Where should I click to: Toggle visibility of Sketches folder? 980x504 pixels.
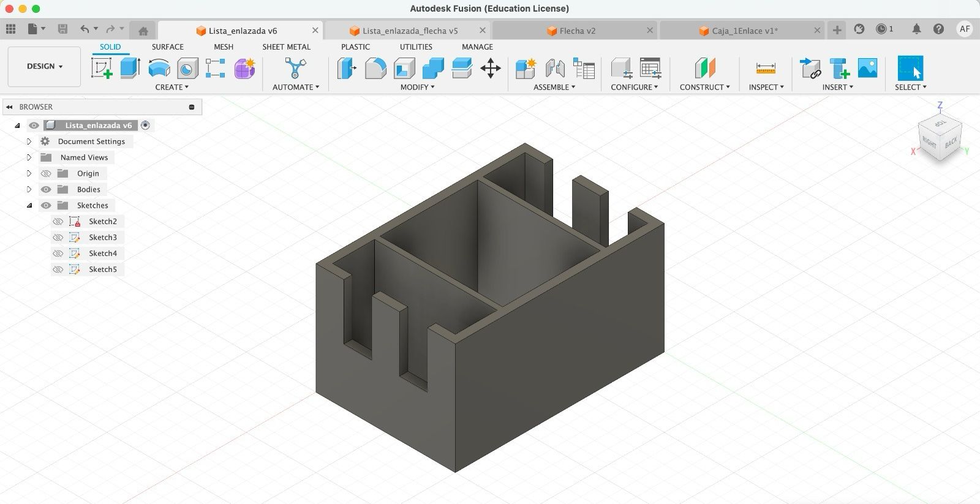coord(45,206)
